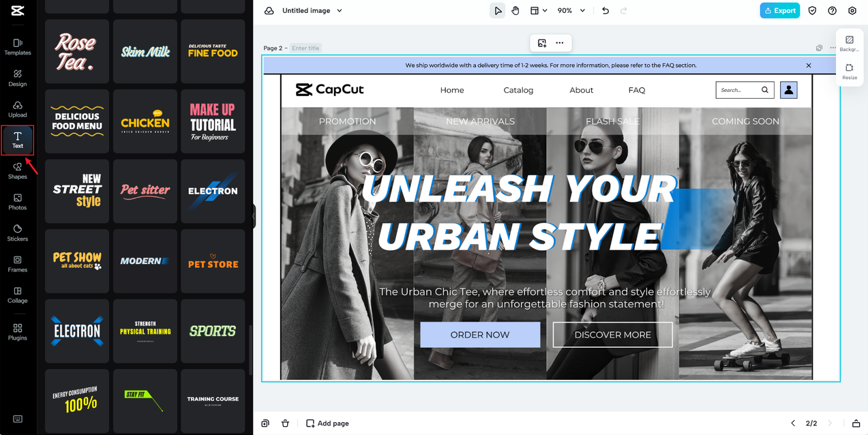Image resolution: width=868 pixels, height=435 pixels.
Task: Select the Text tool in the sidebar
Action: 18,140
